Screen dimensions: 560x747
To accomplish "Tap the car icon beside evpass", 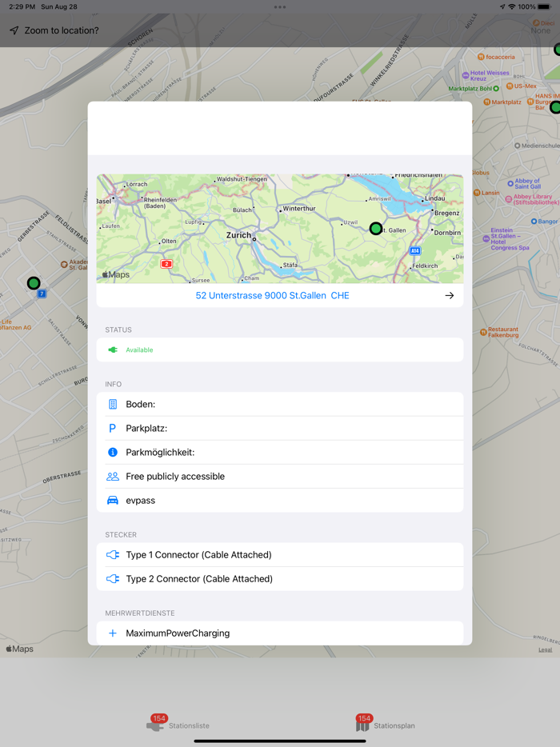I will [113, 500].
